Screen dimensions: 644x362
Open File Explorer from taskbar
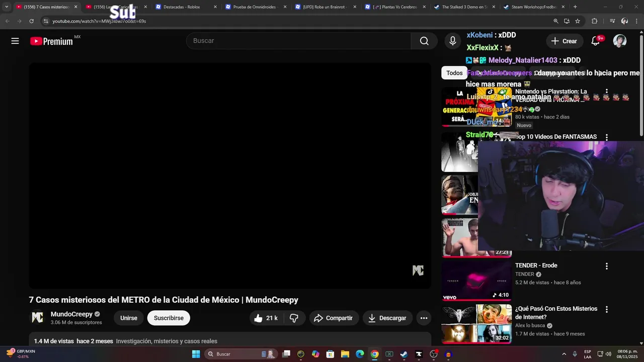(x=345, y=354)
